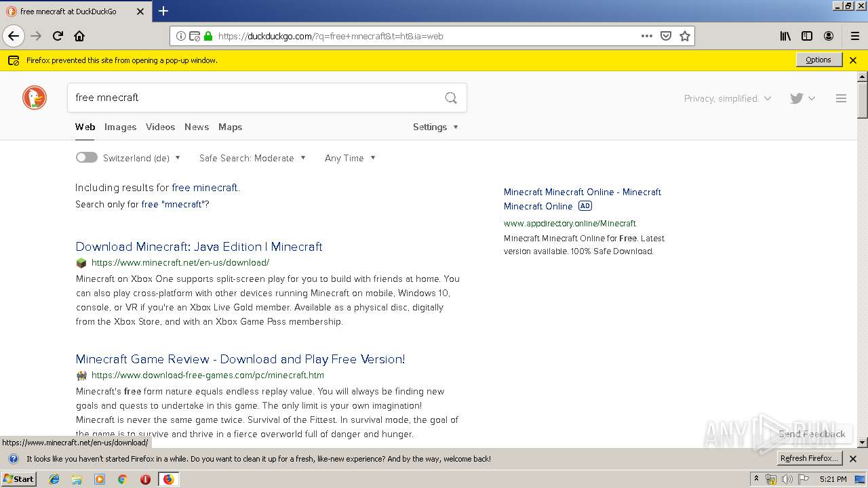Click the green padlock connection icon
The width and height of the screenshot is (868, 488).
point(208,36)
